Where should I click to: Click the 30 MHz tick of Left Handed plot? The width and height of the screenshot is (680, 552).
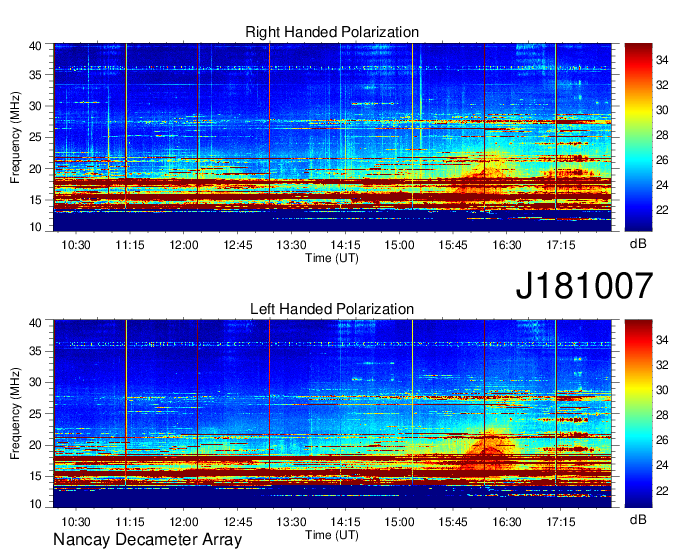[35, 382]
